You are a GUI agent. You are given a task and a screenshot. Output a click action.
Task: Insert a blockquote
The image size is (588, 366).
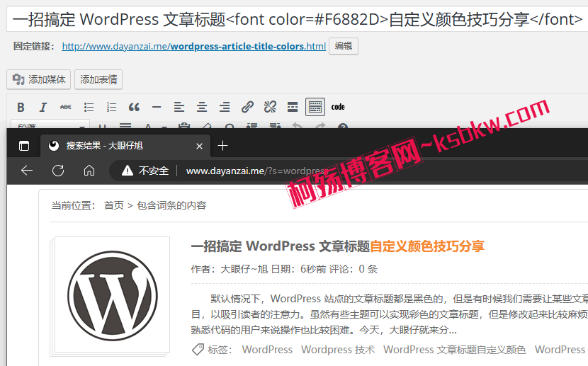pyautogui.click(x=134, y=107)
